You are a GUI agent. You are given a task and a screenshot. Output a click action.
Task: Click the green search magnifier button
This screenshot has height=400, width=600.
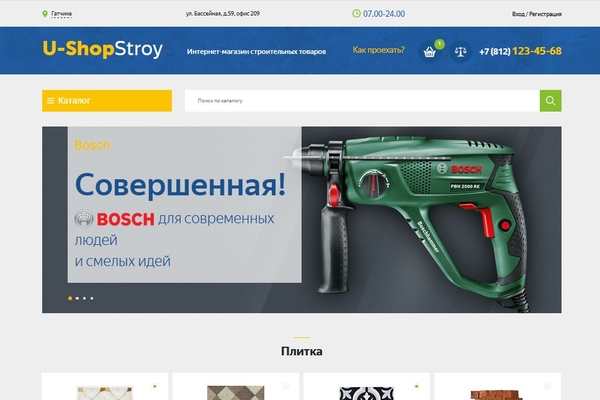pyautogui.click(x=550, y=101)
